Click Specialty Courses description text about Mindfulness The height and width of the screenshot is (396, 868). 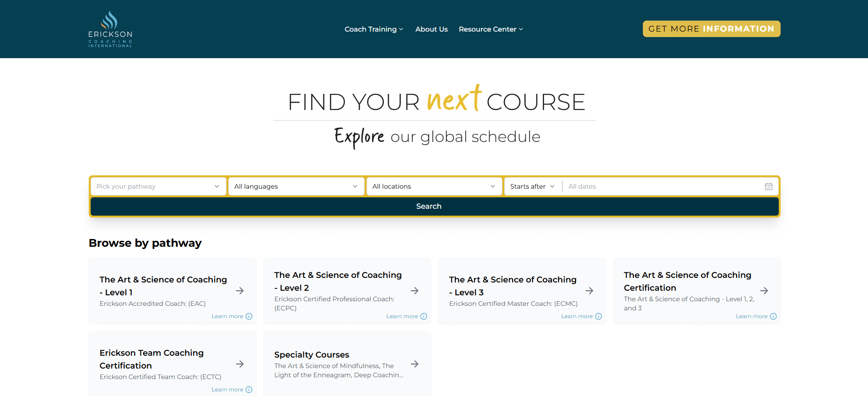pos(339,370)
